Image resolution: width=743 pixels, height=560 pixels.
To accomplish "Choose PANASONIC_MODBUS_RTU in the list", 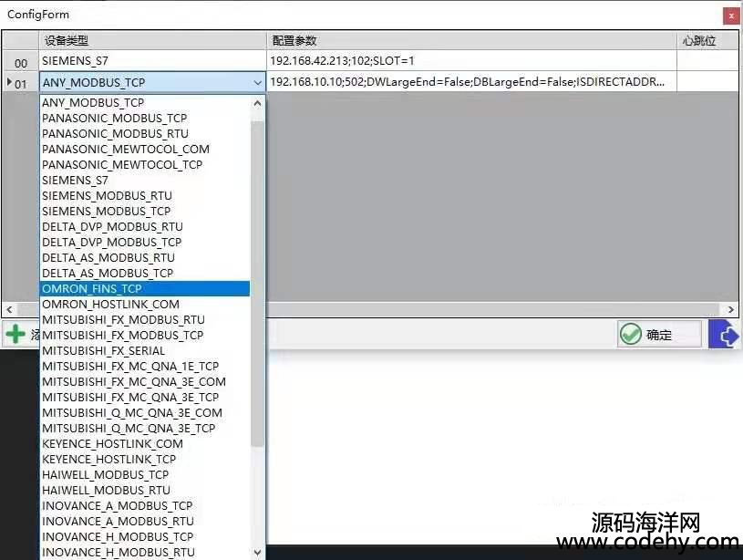I will coord(145,134).
